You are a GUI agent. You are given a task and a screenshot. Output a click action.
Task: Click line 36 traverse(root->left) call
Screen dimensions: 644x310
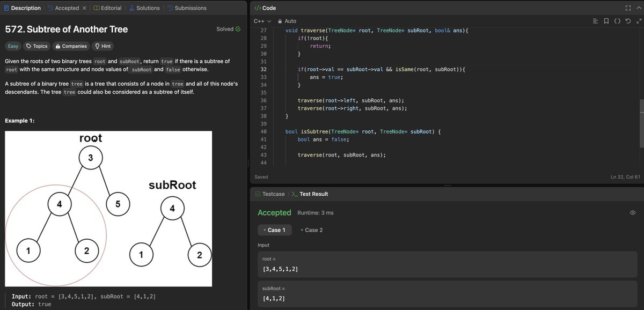(351, 101)
